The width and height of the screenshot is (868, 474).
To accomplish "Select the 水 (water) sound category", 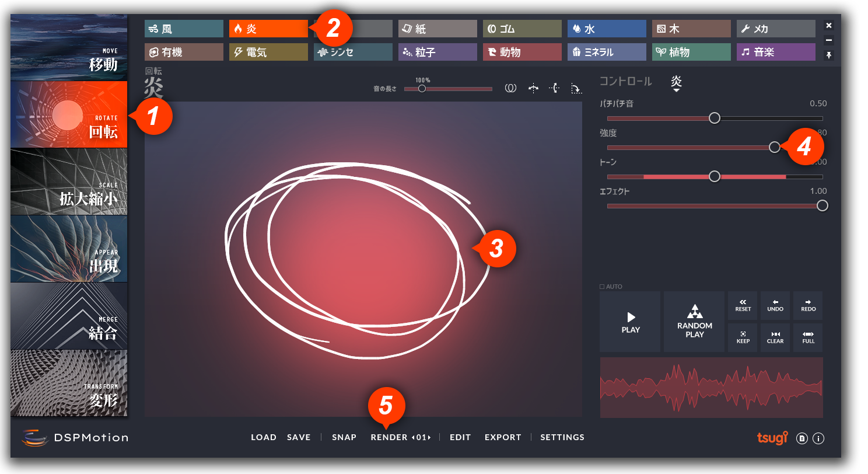I will [607, 29].
